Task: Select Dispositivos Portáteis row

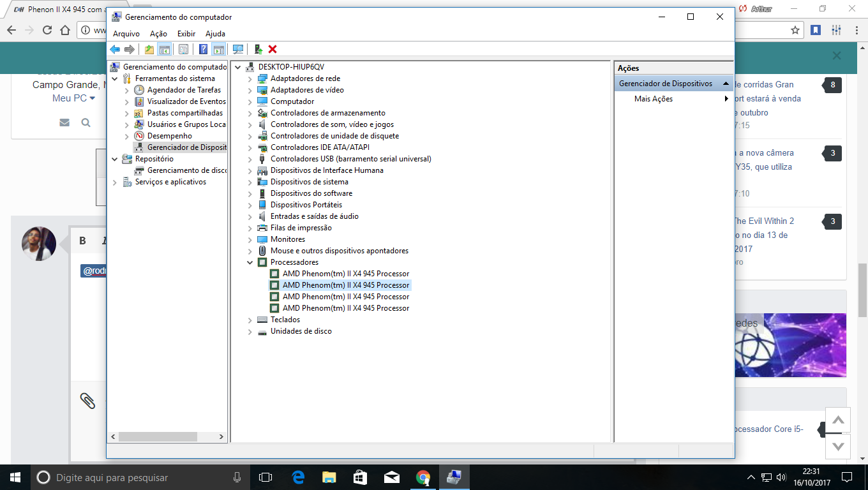Action: pos(306,205)
